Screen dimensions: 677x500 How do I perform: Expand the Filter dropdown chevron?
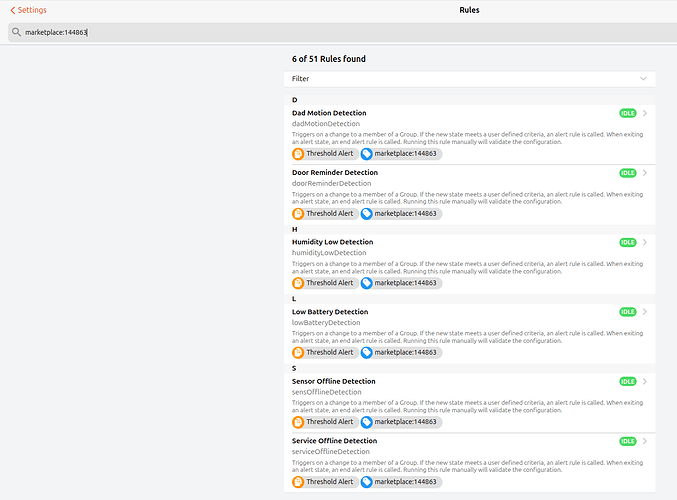tap(644, 78)
